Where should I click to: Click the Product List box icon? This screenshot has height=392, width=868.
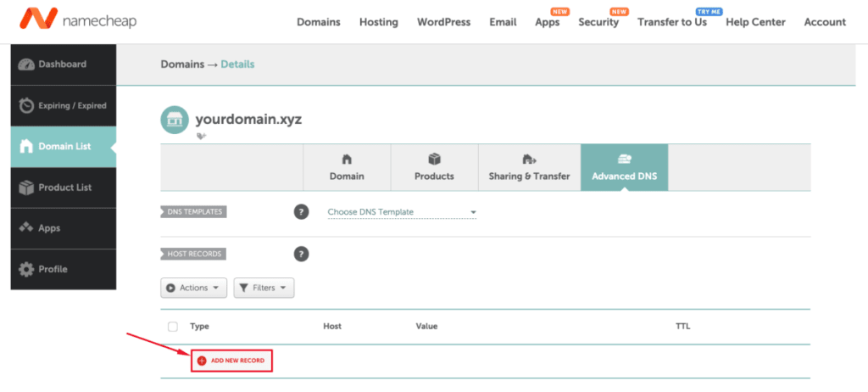pyautogui.click(x=26, y=188)
